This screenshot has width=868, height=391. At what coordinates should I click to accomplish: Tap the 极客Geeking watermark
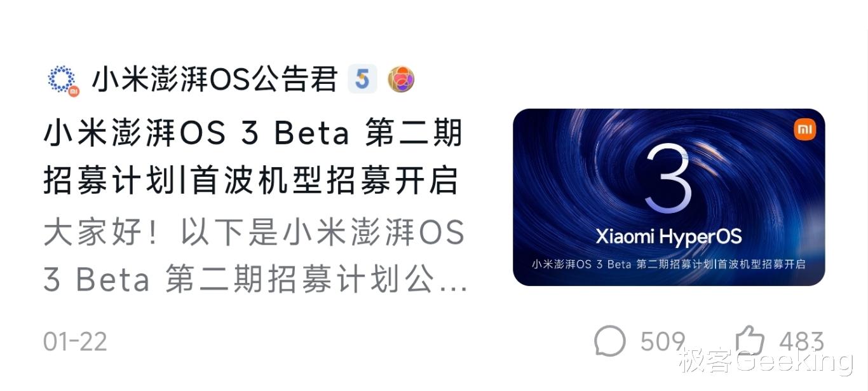point(765,362)
